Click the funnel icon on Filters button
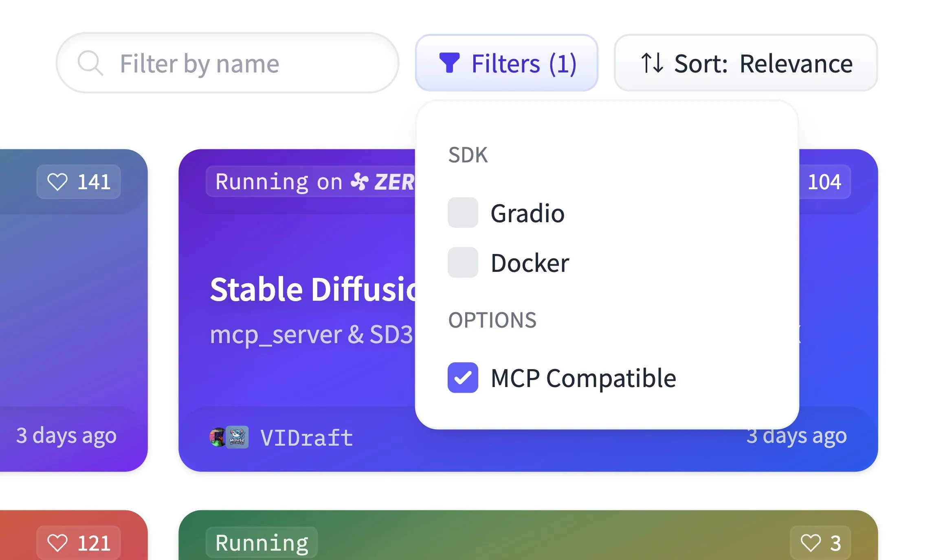The height and width of the screenshot is (560, 945). [449, 63]
